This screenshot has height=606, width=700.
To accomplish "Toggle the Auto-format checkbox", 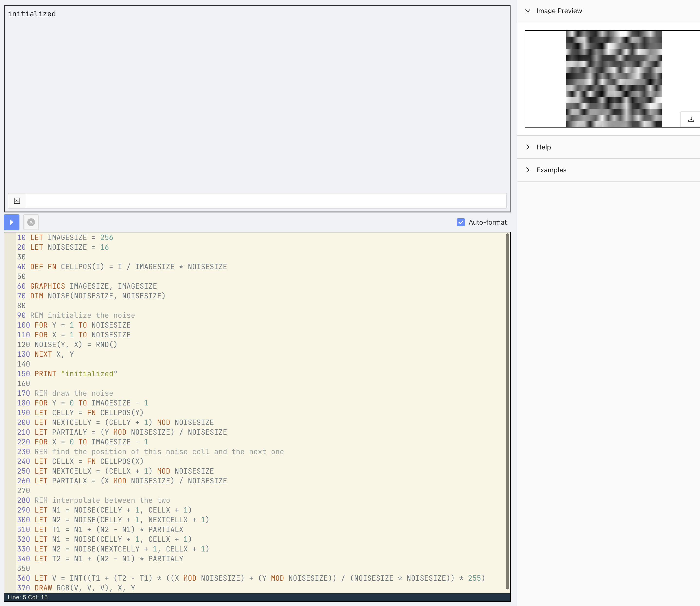I will (461, 222).
